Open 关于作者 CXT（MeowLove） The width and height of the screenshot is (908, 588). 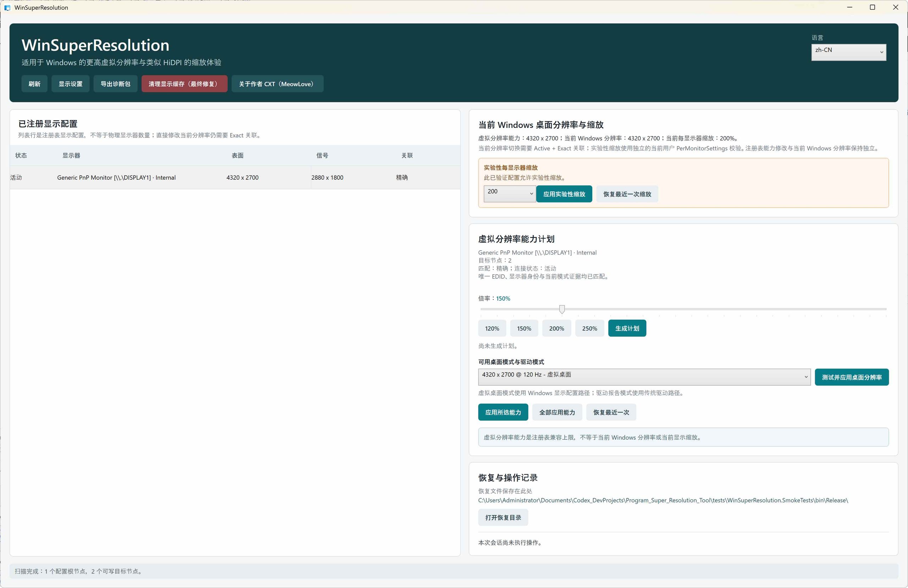(x=277, y=84)
